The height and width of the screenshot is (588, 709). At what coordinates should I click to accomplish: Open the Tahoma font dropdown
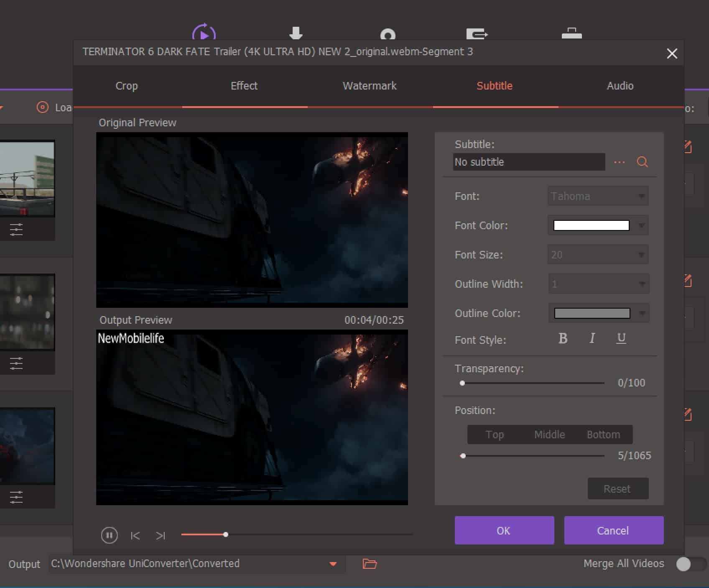598,196
